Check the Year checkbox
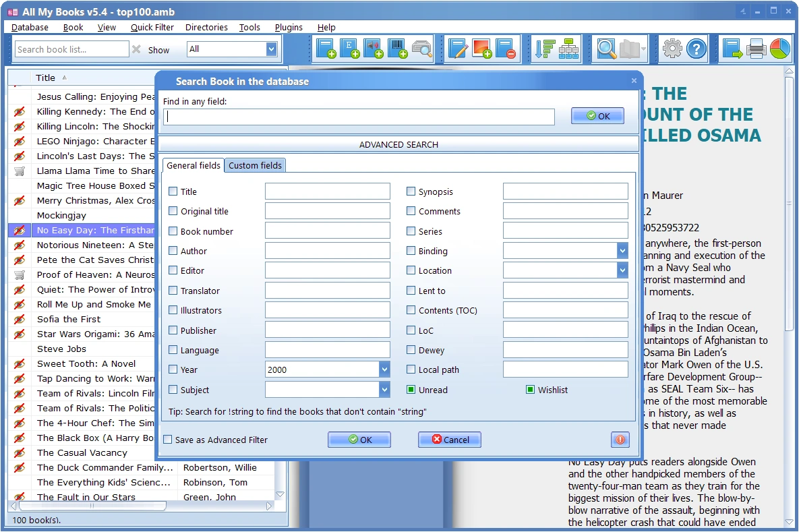Viewport: 799px width, 532px height. (x=173, y=370)
